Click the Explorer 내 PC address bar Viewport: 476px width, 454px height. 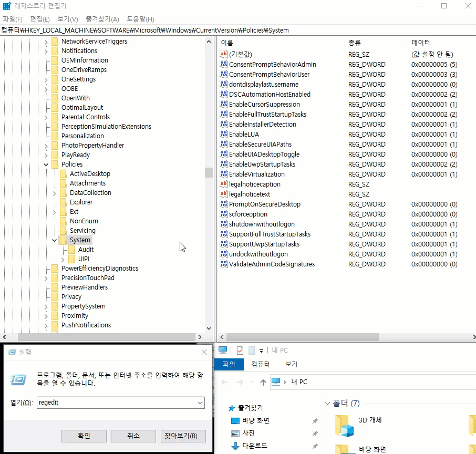coord(374,382)
